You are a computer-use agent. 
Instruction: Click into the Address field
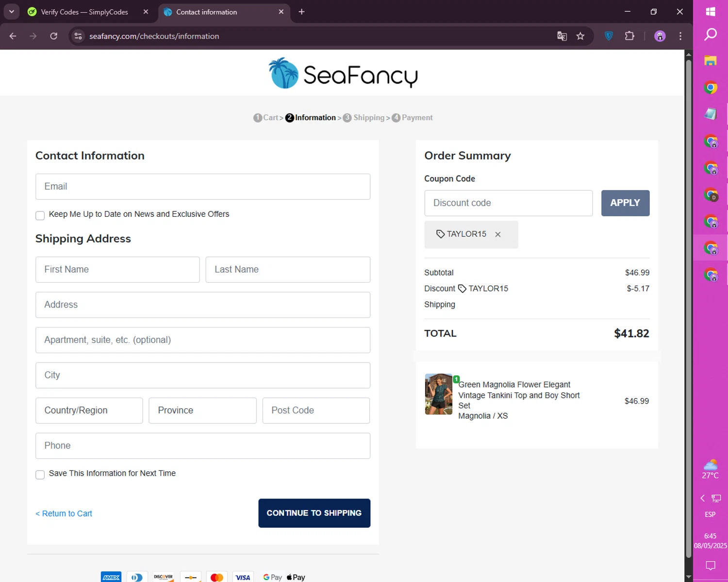[x=203, y=305]
